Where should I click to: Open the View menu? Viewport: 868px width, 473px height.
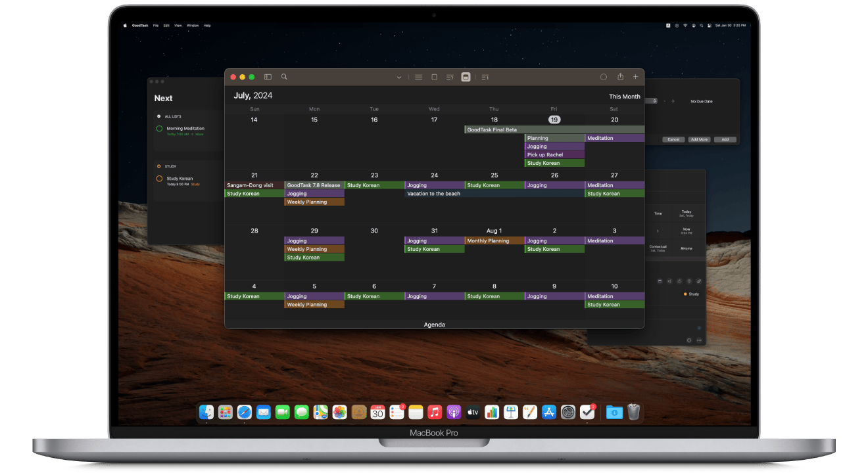(x=178, y=26)
